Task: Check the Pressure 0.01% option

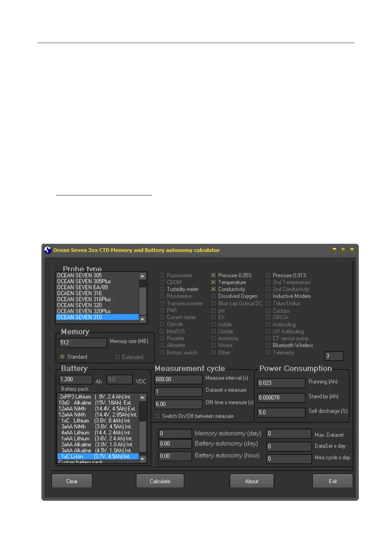Action: [268, 275]
